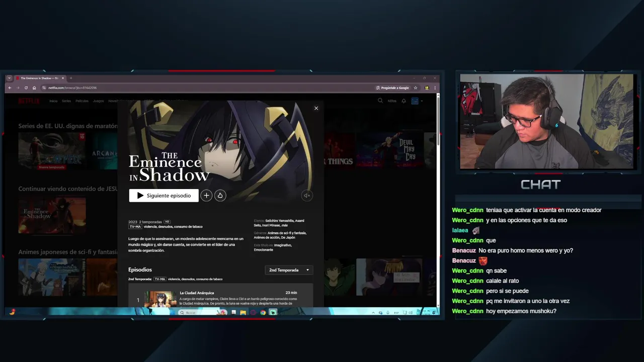The width and height of the screenshot is (644, 362).
Task: Open continue-watching Eminence in Shadow thumbnail
Action: coord(52,215)
